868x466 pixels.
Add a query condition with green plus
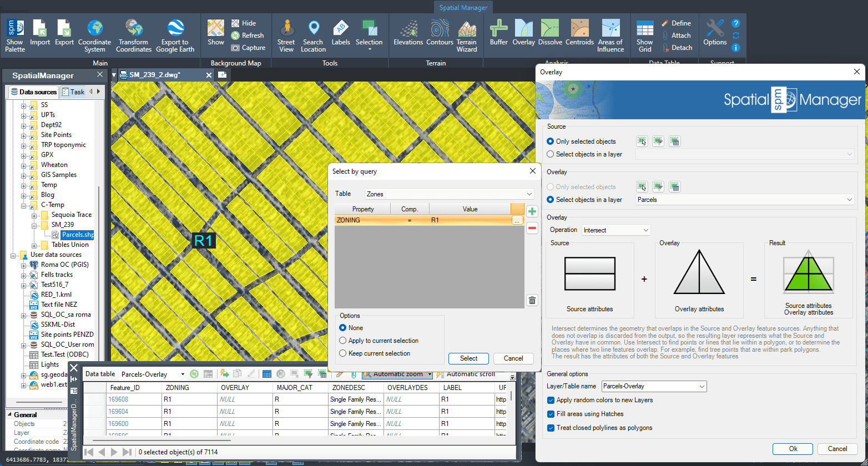click(x=532, y=211)
